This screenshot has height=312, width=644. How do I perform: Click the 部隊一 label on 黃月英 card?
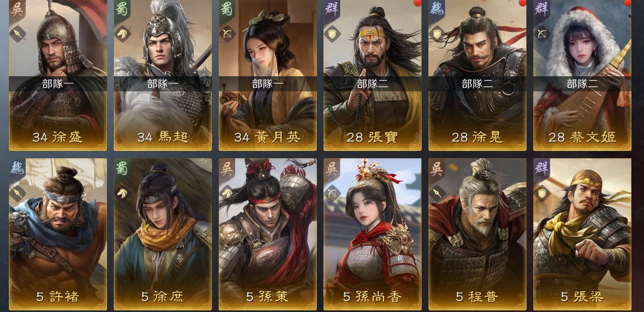click(267, 84)
